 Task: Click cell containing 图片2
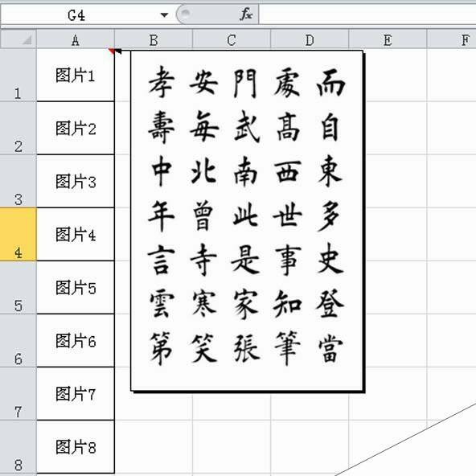(x=76, y=128)
